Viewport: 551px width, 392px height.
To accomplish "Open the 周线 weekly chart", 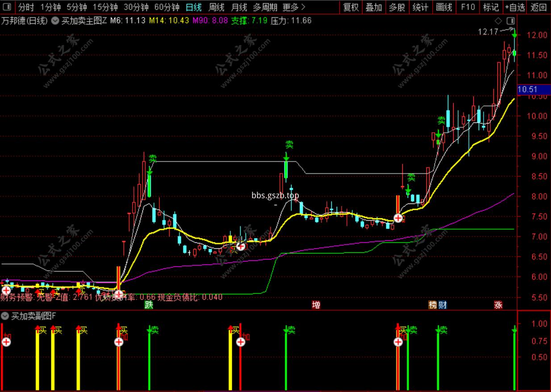I will click(x=217, y=7).
